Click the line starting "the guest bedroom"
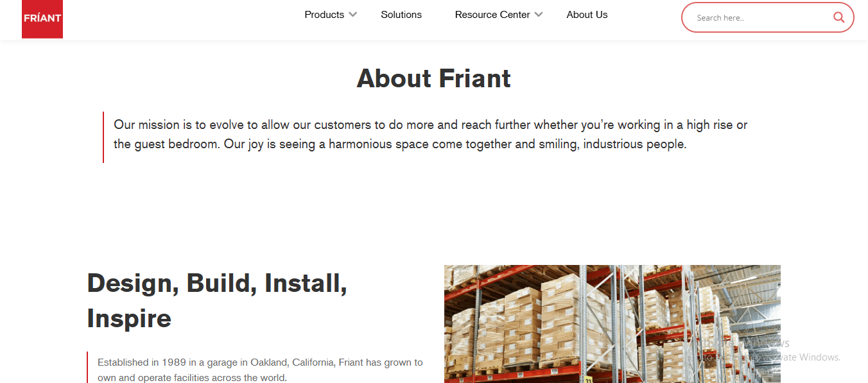868x383 pixels. (x=400, y=144)
